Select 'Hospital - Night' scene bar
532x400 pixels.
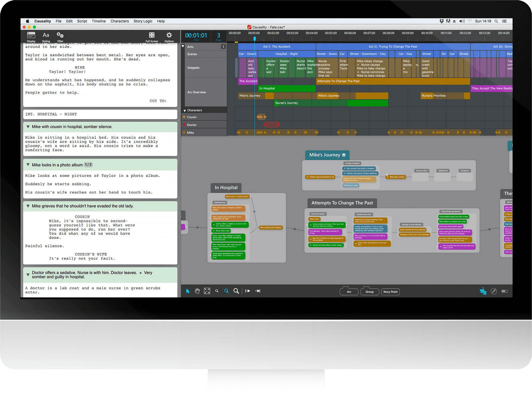point(286,54)
